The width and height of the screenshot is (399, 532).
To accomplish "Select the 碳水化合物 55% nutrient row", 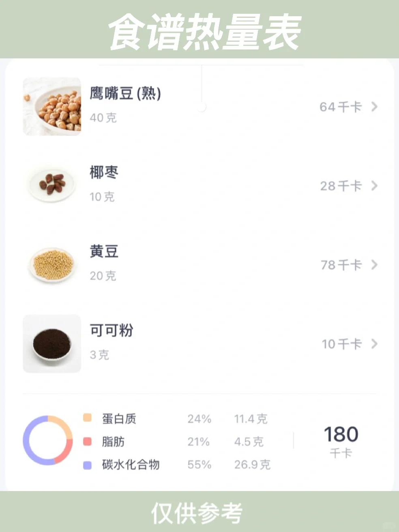I will [177, 465].
